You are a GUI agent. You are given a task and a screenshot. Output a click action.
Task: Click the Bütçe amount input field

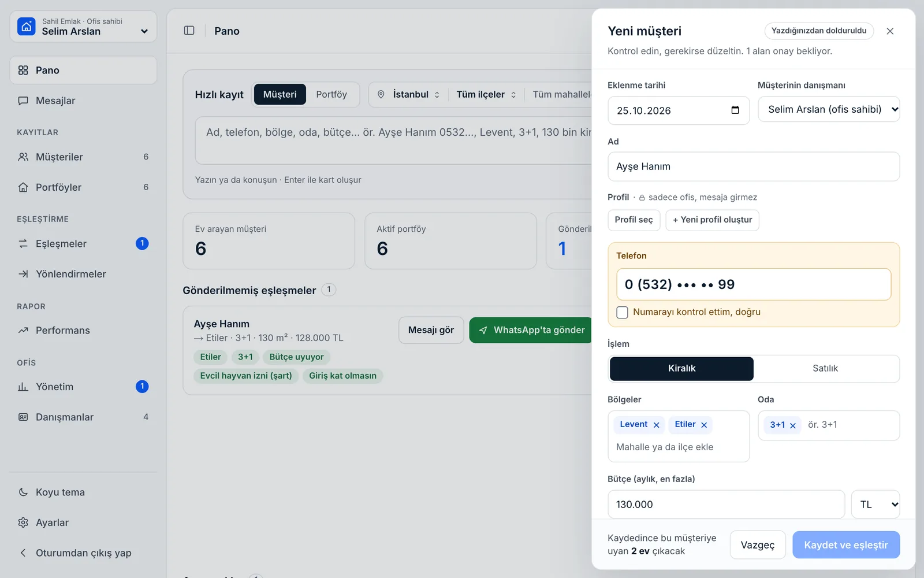pos(726,505)
